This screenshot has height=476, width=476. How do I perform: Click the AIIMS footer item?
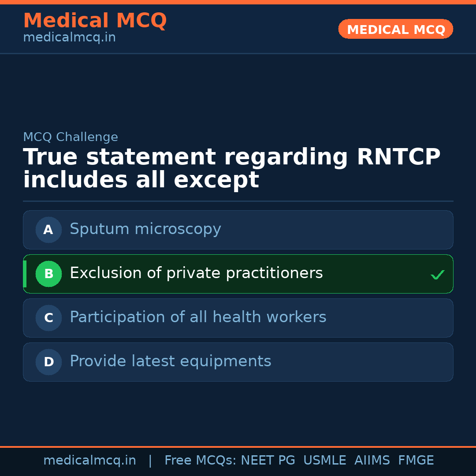[372, 461]
